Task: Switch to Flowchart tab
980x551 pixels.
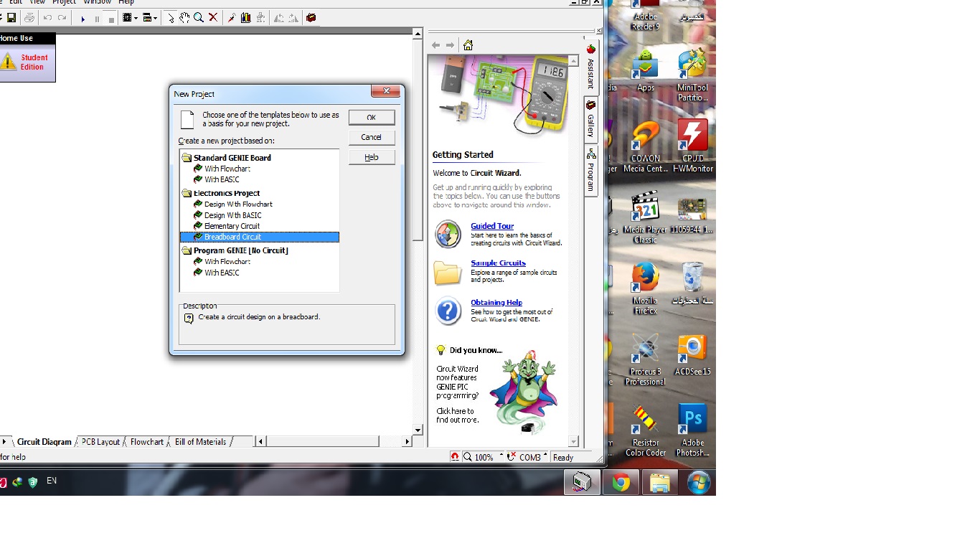Action: click(147, 442)
